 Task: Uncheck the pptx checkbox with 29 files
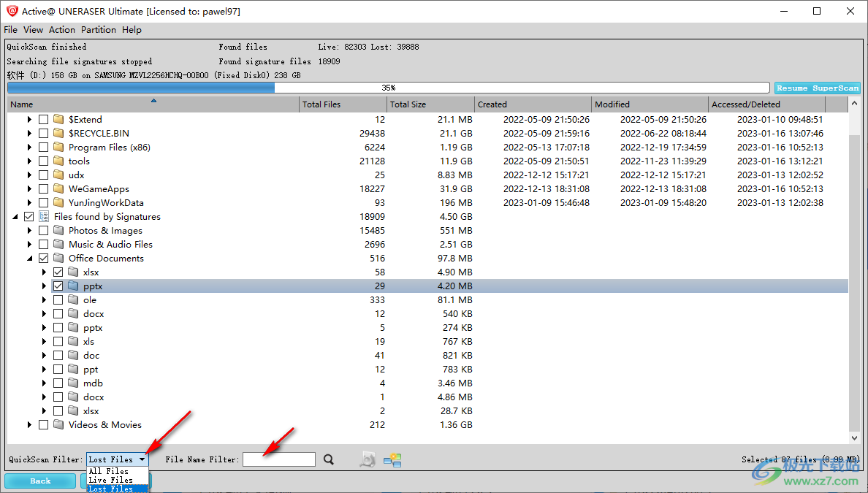tap(58, 286)
